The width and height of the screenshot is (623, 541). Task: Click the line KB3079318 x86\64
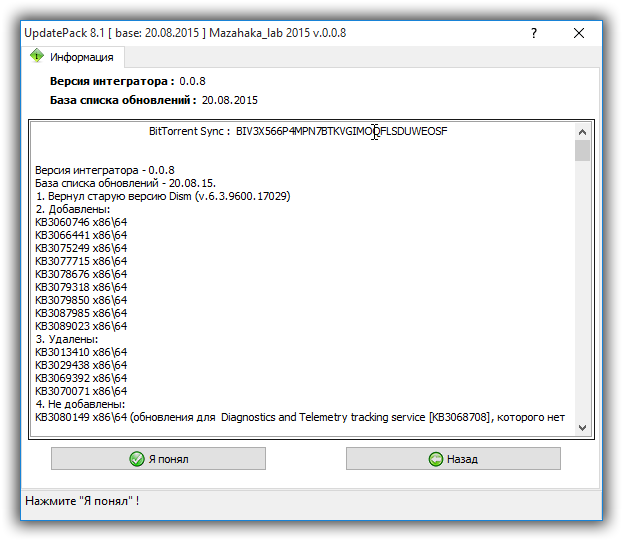(x=81, y=287)
